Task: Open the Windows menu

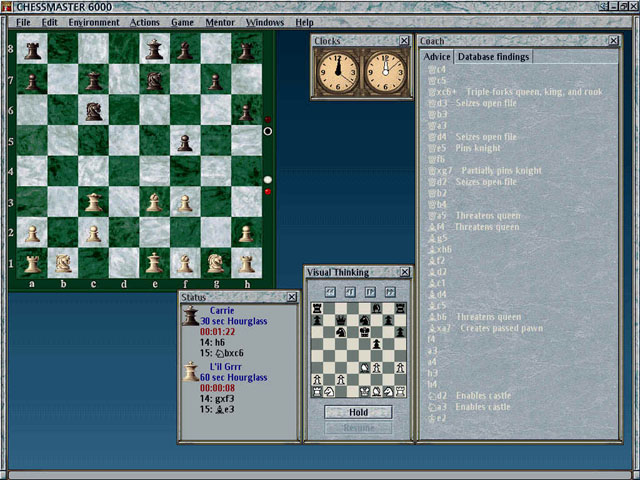Action: coord(264,22)
